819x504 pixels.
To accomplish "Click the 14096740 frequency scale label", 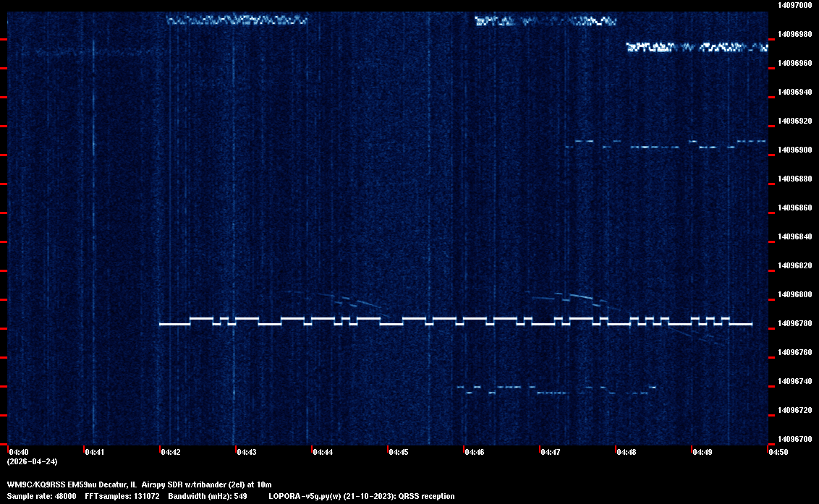I will coord(794,381).
